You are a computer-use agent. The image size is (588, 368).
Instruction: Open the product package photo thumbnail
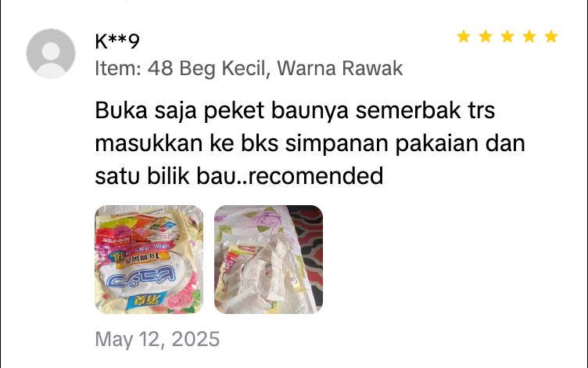(x=149, y=259)
